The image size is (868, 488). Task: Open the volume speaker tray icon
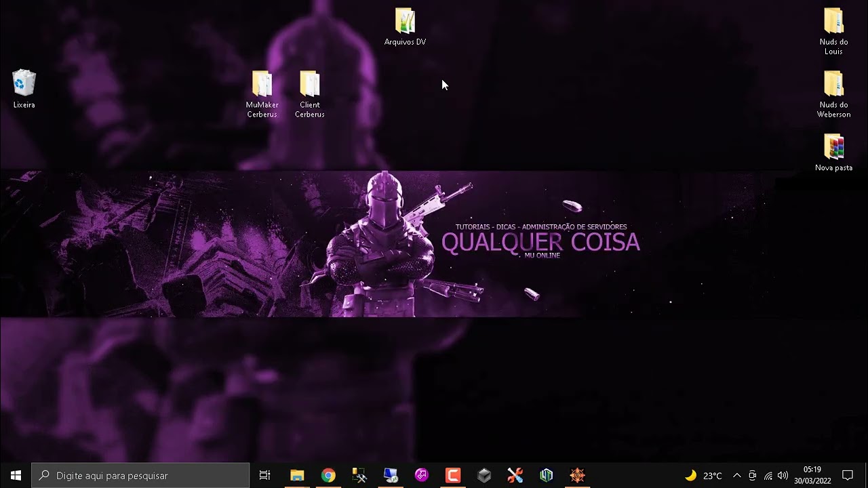click(783, 476)
